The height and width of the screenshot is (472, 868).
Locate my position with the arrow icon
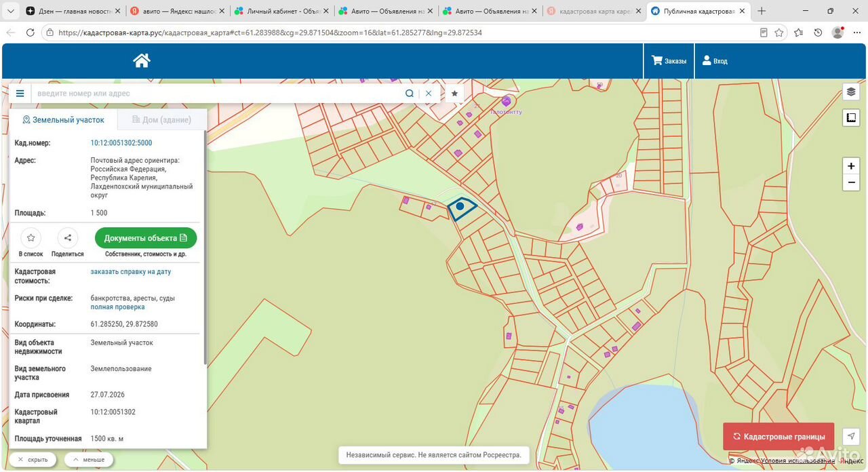(851, 437)
